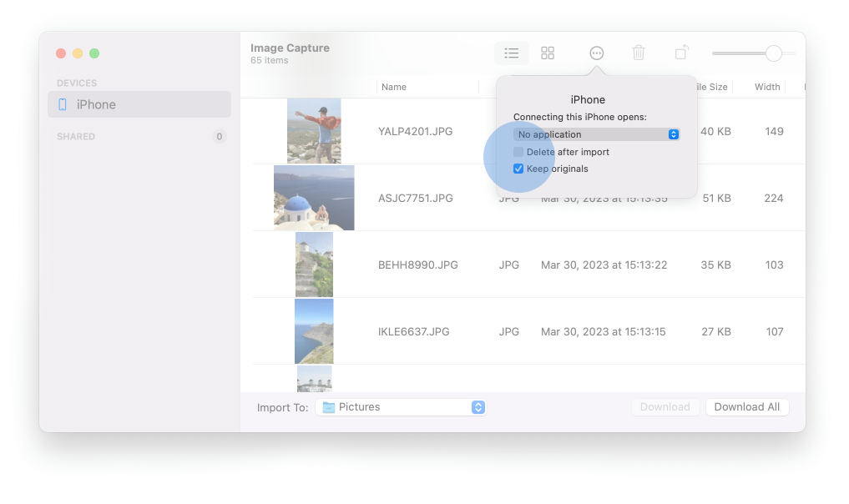
Task: Click the Download button
Action: tap(665, 407)
